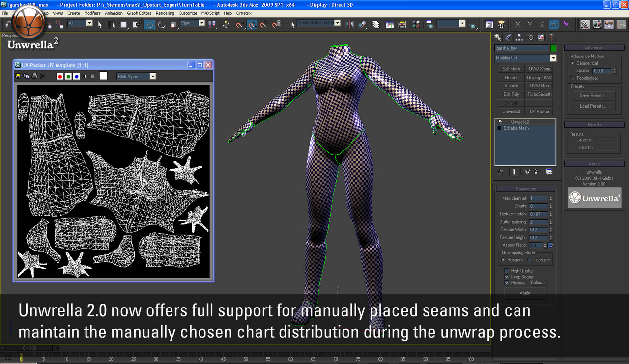This screenshot has width=629, height=364.
Task: Uncheck the Keep Seams checkbox
Action: 507,277
